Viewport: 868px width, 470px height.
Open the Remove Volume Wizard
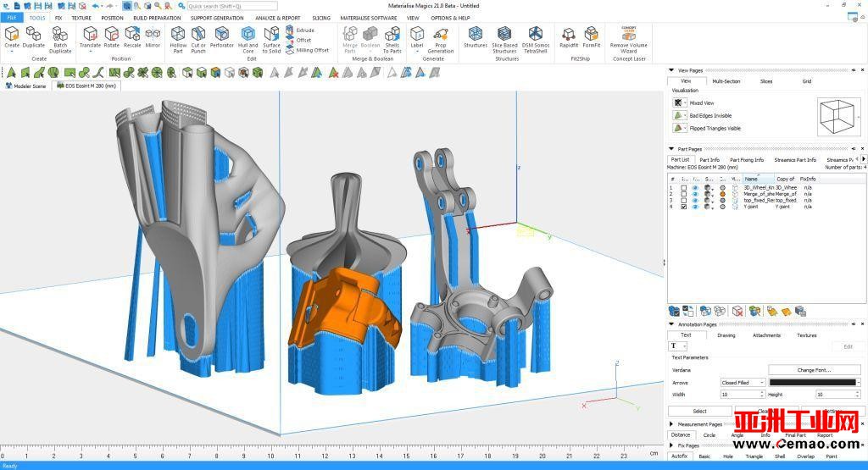pyautogui.click(x=628, y=40)
